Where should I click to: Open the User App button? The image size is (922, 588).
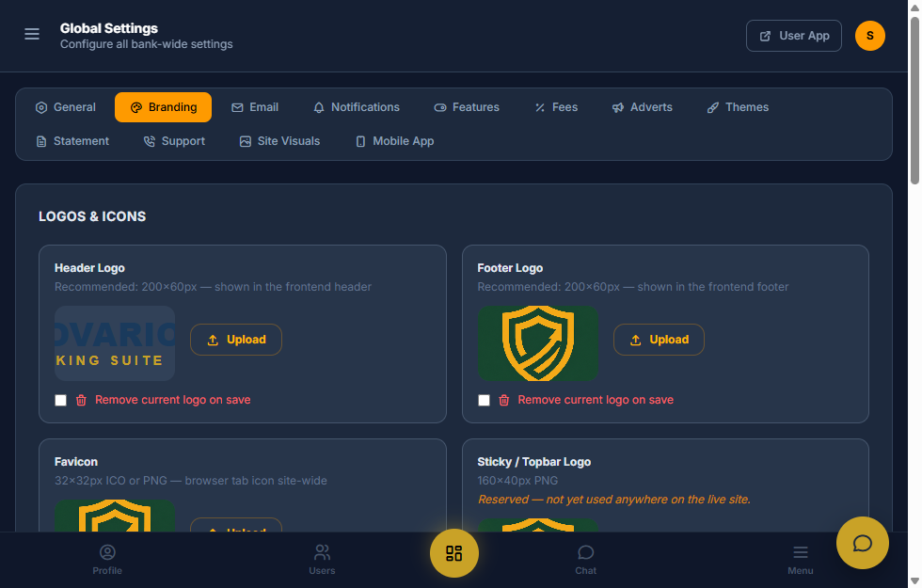point(794,36)
